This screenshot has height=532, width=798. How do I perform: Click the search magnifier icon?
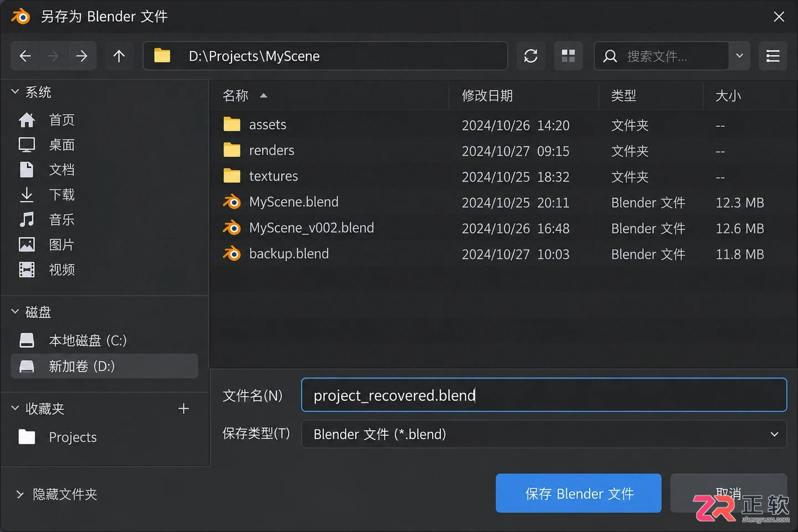[x=610, y=56]
